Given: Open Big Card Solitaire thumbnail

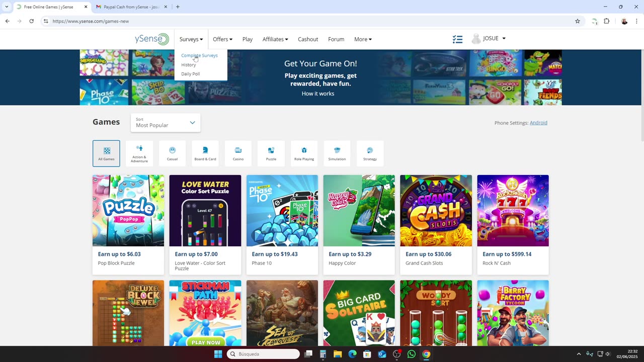Looking at the screenshot, I should [x=359, y=313].
